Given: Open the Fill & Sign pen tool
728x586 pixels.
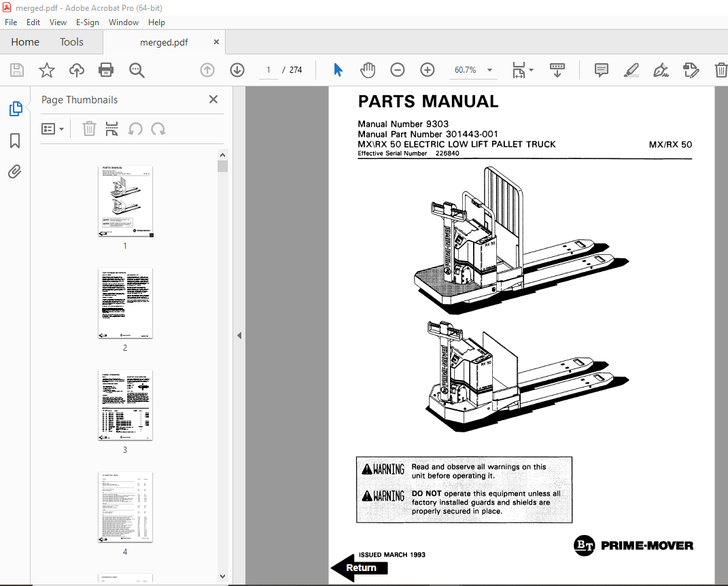Looking at the screenshot, I should (x=661, y=70).
